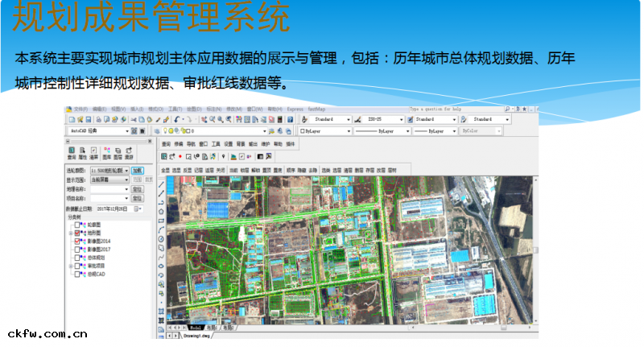Uncheck the 影像图2014 checkbox

78,242
